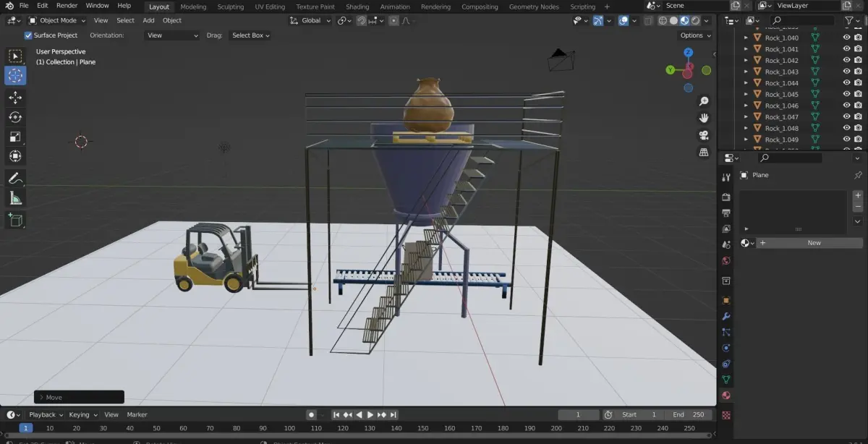
Task: Click the pan hand icon in viewport
Action: (703, 118)
